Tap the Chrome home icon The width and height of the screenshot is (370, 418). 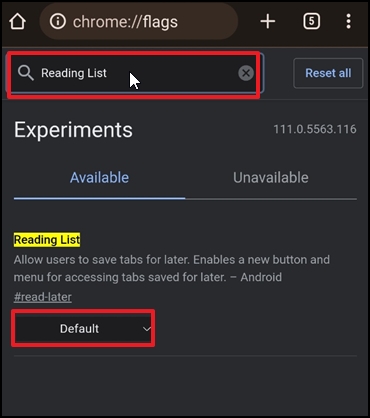click(18, 22)
